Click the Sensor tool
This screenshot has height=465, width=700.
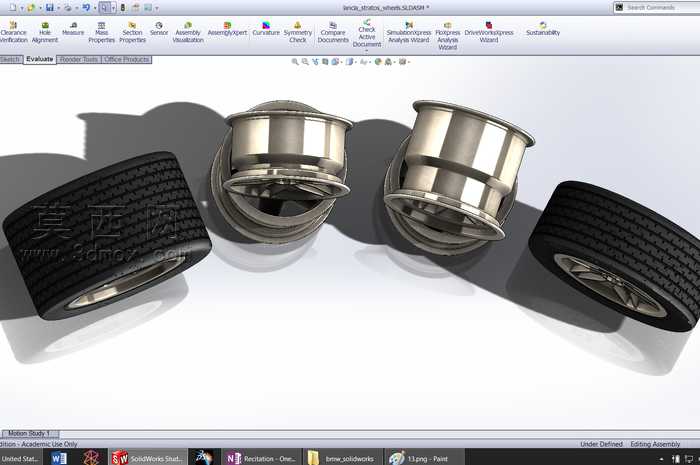click(x=159, y=29)
